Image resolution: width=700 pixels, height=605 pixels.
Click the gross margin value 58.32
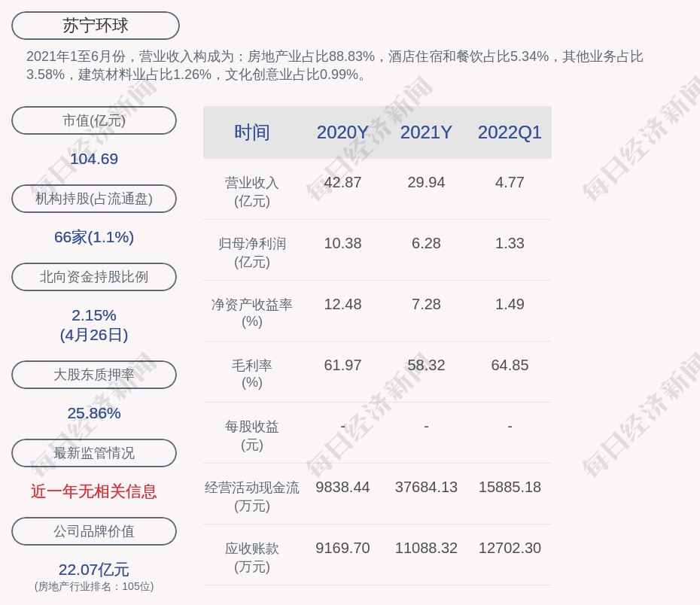426,365
